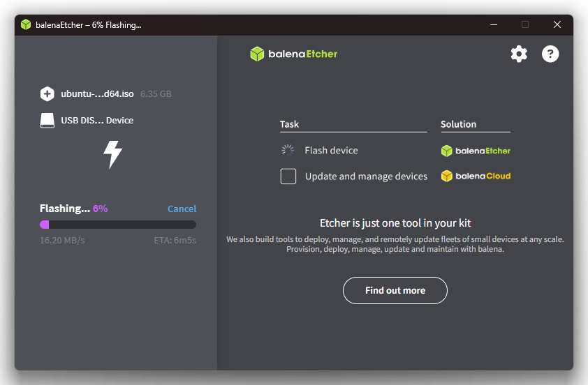Click the Flash device spinner icon
Viewport: 588px width, 385px height.
coord(288,150)
